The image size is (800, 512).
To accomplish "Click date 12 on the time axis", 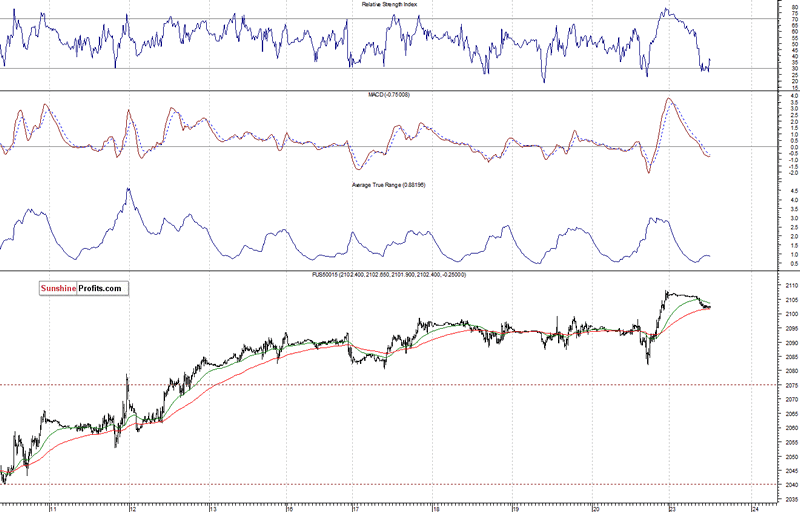I will 132,506.
